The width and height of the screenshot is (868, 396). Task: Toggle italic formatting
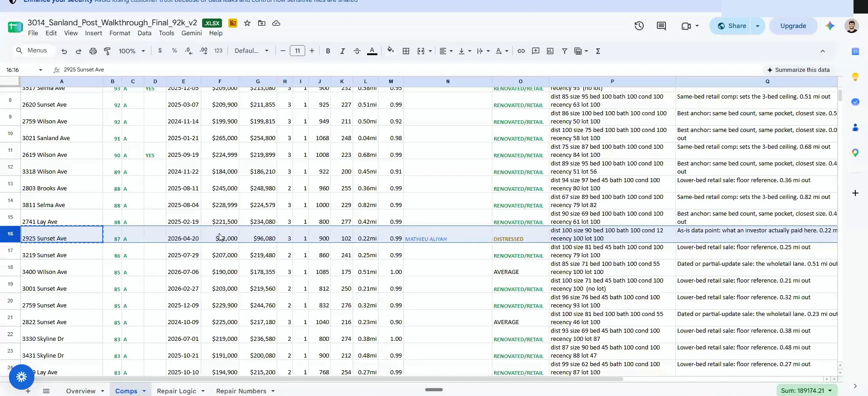pyautogui.click(x=342, y=51)
